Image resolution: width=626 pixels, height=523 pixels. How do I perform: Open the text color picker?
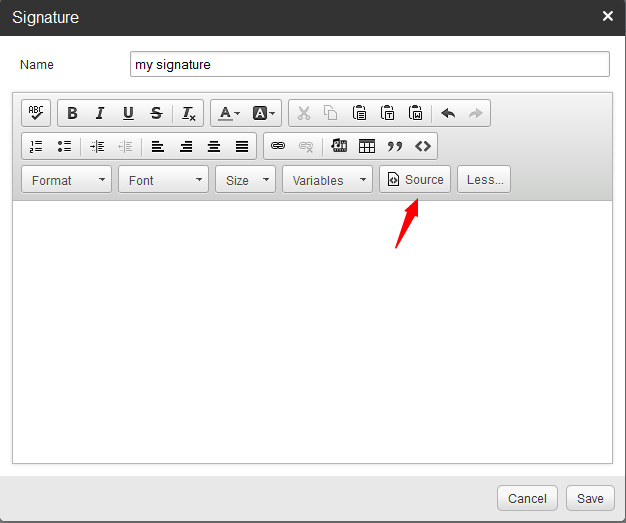228,113
